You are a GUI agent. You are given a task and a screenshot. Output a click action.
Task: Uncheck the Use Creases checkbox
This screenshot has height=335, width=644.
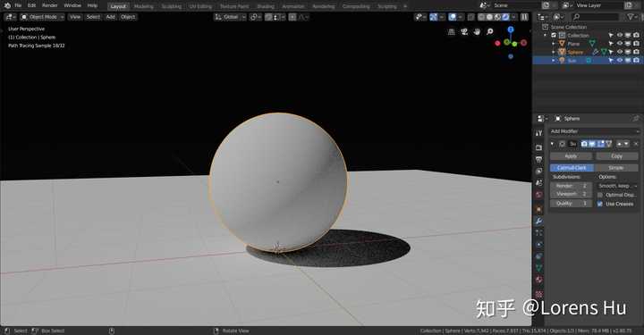600,204
